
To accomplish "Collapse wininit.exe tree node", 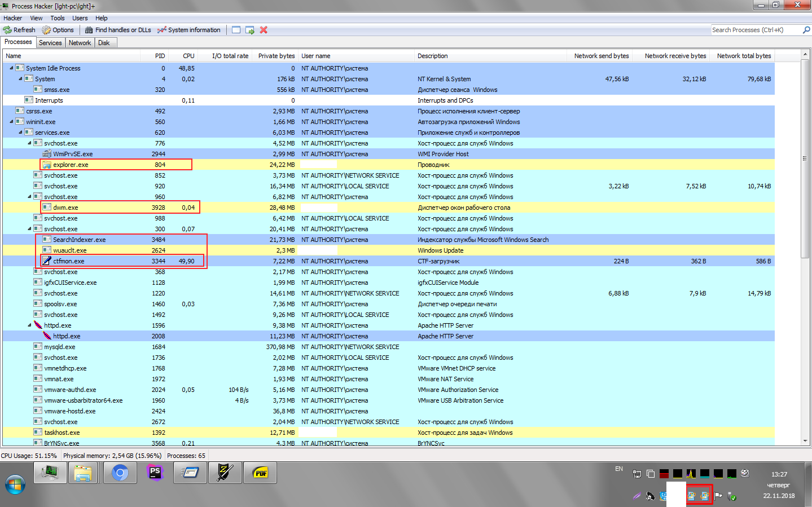I will tap(11, 122).
